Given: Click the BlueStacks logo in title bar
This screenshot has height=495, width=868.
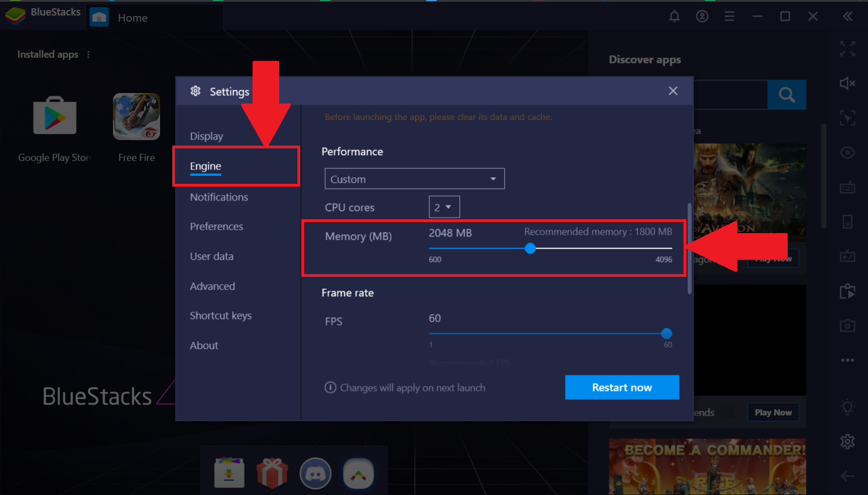Looking at the screenshot, I should pyautogui.click(x=16, y=15).
